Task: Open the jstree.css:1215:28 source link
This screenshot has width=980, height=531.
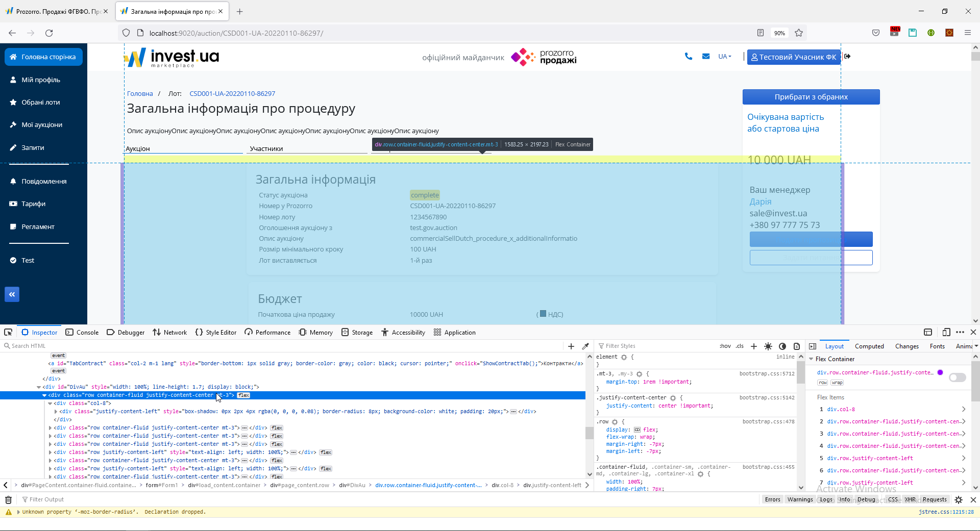Action: tap(946, 512)
